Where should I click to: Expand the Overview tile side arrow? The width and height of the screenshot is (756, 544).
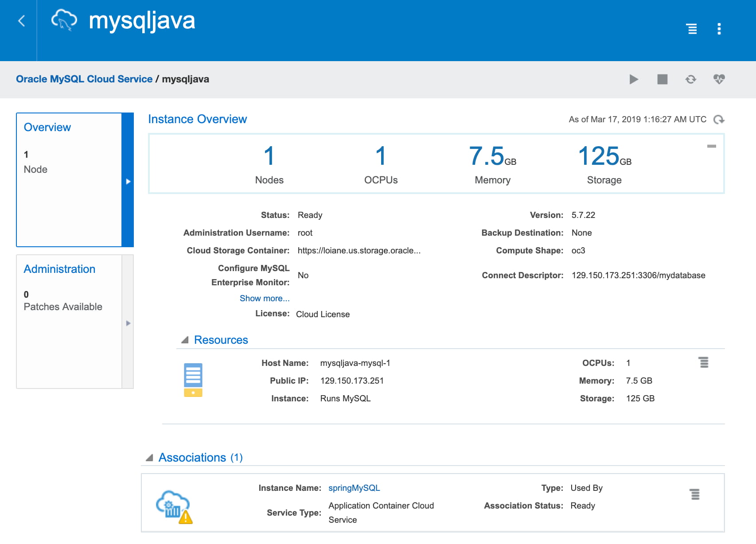(x=128, y=181)
